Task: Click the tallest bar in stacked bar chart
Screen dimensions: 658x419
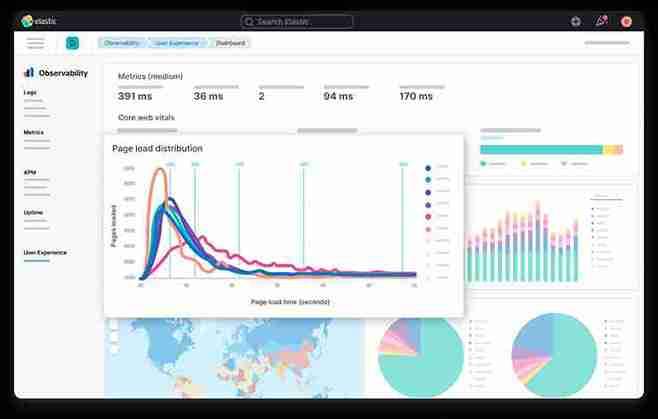Action: [538, 241]
